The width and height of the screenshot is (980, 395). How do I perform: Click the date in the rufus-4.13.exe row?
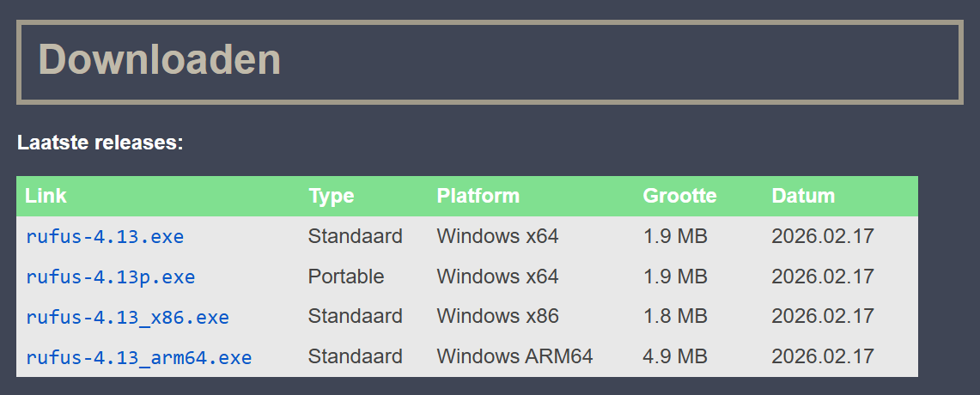click(x=823, y=236)
